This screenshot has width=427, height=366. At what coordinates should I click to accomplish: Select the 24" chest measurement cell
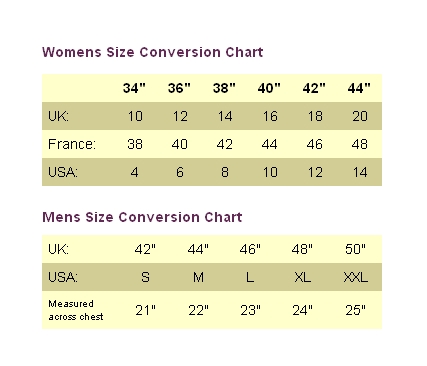coord(303,310)
